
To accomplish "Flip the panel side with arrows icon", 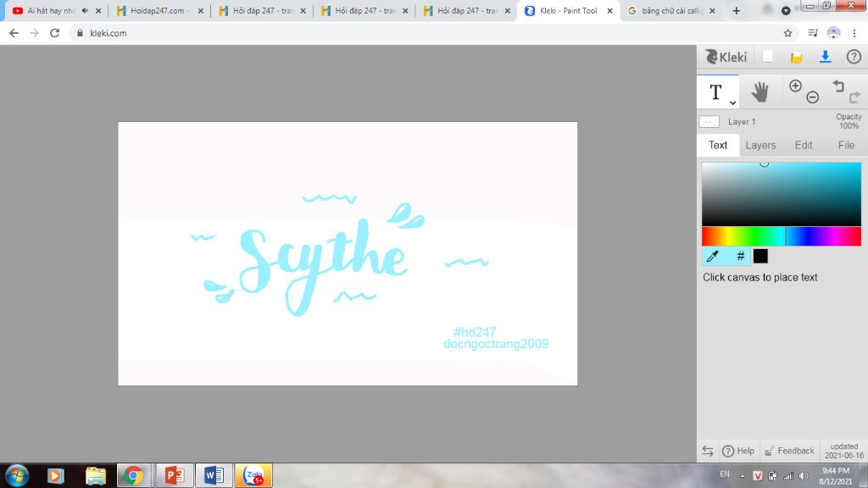I will (708, 451).
